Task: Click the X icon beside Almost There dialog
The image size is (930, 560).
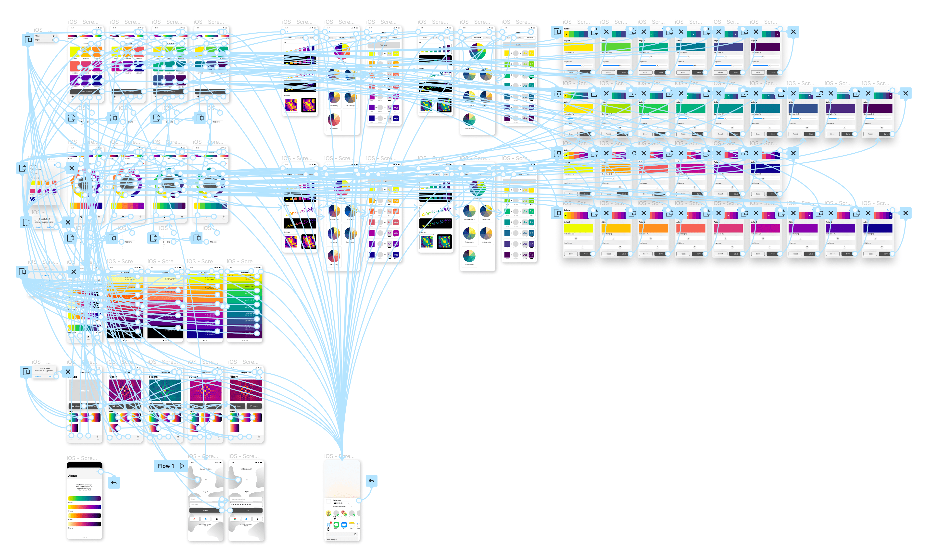Action: [68, 371]
